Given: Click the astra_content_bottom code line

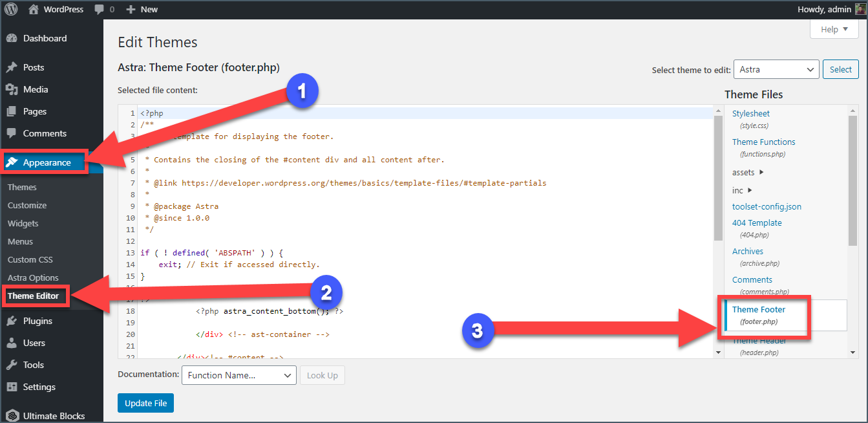Looking at the screenshot, I should 270,311.
